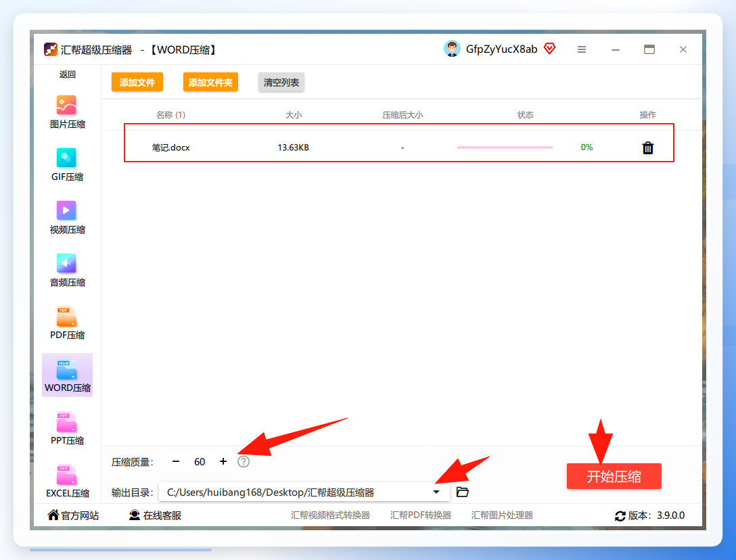The width and height of the screenshot is (736, 560).
Task: Decrease compression quality with minus button
Action: [176, 461]
